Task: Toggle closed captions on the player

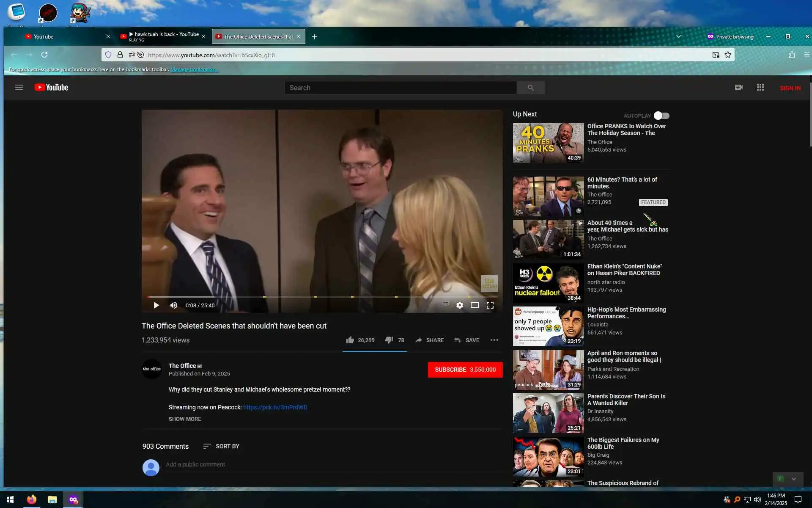Action: tap(445, 304)
